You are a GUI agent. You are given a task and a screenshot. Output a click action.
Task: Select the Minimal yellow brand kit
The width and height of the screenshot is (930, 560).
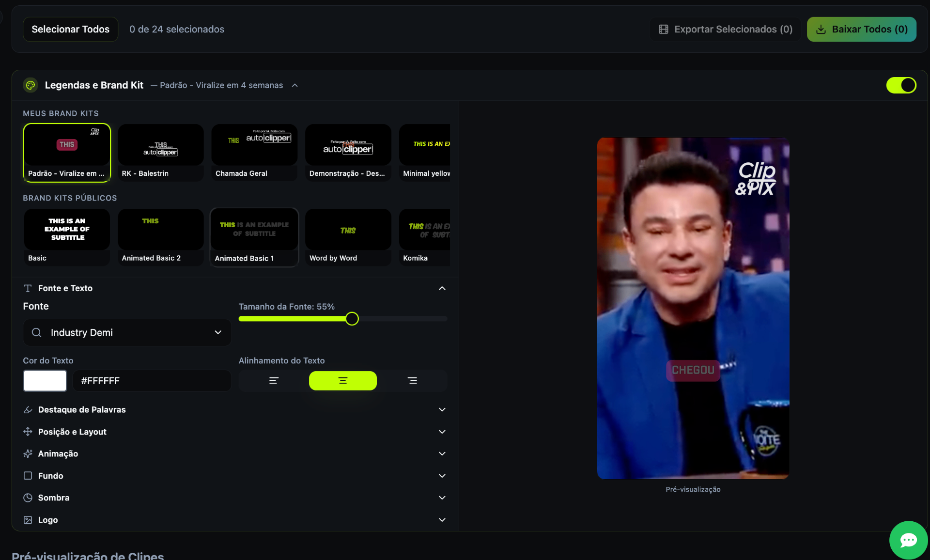(x=425, y=153)
